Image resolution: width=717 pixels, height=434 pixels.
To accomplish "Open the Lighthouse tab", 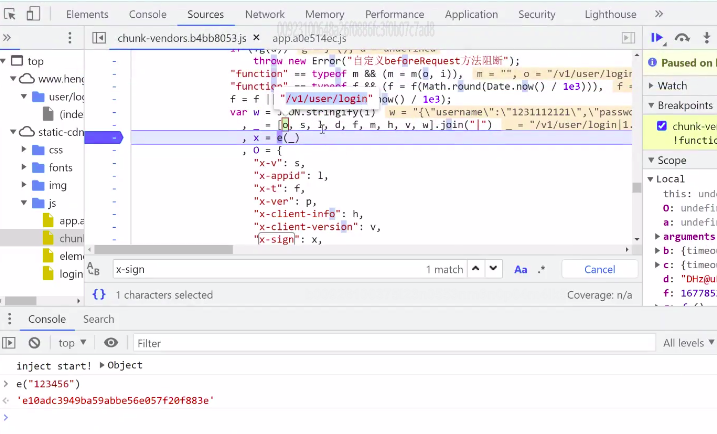I will [610, 14].
